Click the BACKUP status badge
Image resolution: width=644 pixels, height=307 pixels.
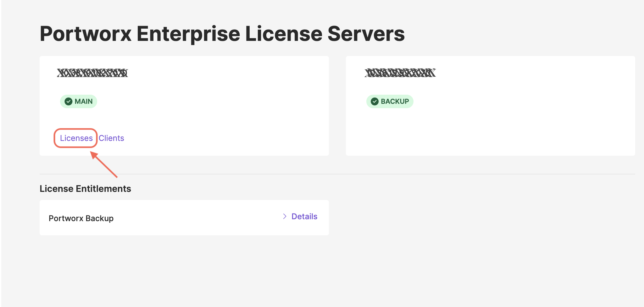click(390, 101)
